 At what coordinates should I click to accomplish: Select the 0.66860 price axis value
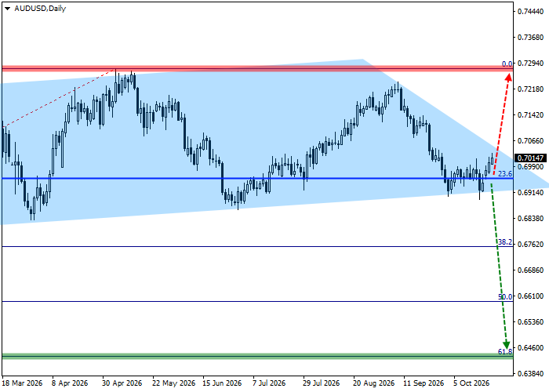(531, 270)
